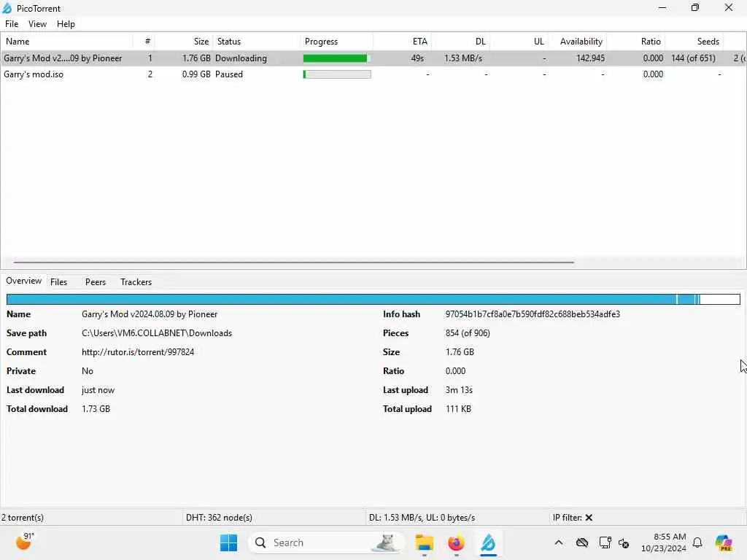Click the 0.99 GB size cell
Image resolution: width=747 pixels, height=560 pixels.
(x=196, y=74)
